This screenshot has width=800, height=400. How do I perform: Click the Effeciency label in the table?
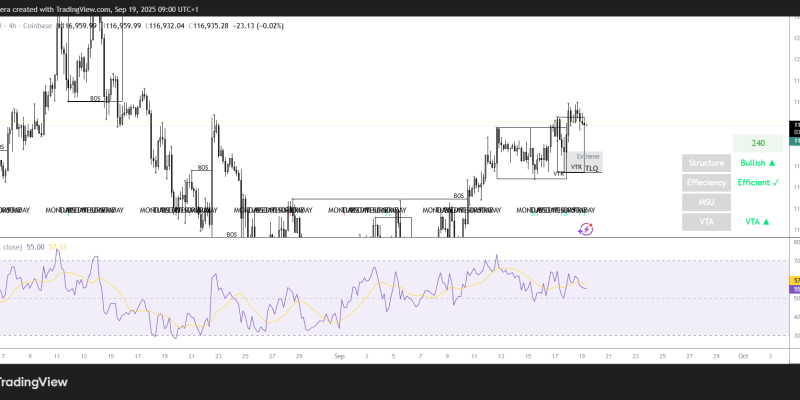pos(706,183)
